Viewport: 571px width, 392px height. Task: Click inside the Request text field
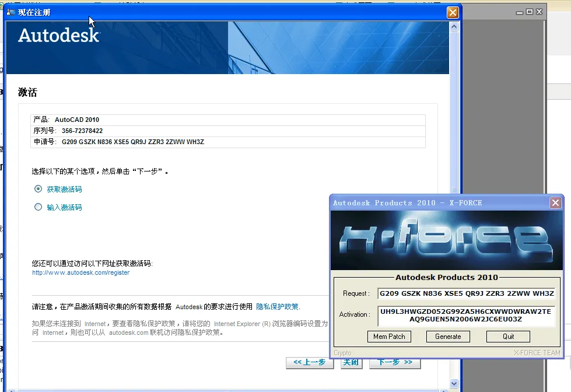(466, 293)
